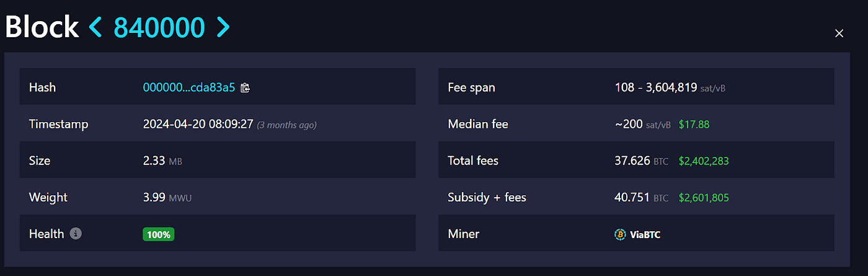The height and width of the screenshot is (276, 868).
Task: Click the 100% health badge
Action: (159, 234)
